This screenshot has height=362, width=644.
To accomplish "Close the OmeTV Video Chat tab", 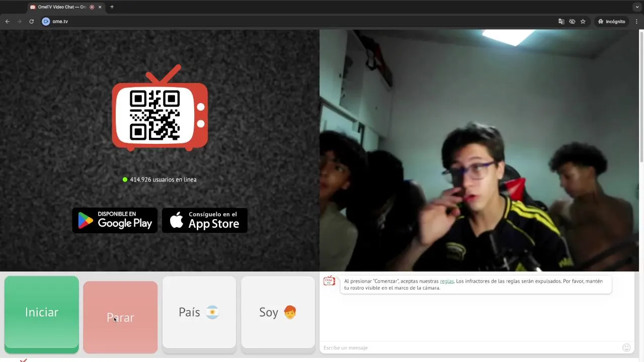I will (100, 7).
